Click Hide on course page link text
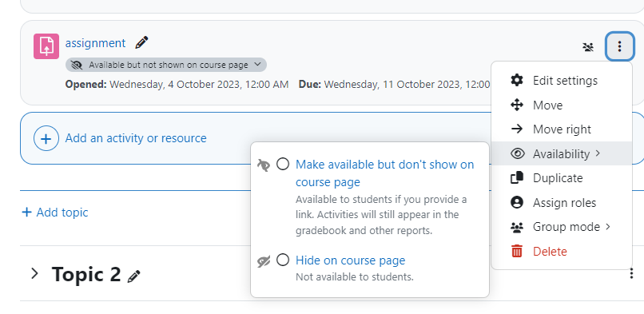Screen dimensions: 644x314 click(350, 260)
